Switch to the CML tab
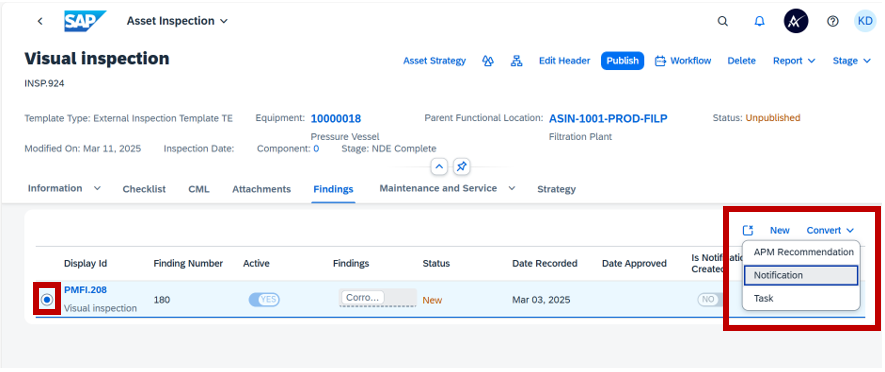 coord(199,189)
